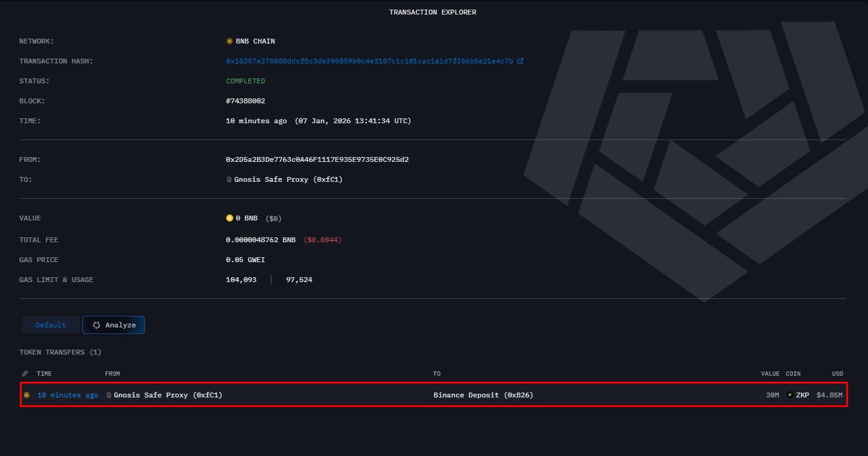This screenshot has width=868, height=456.
Task: Click the document icon before transfer's Gnosis Safe Proxy
Action: (x=109, y=395)
